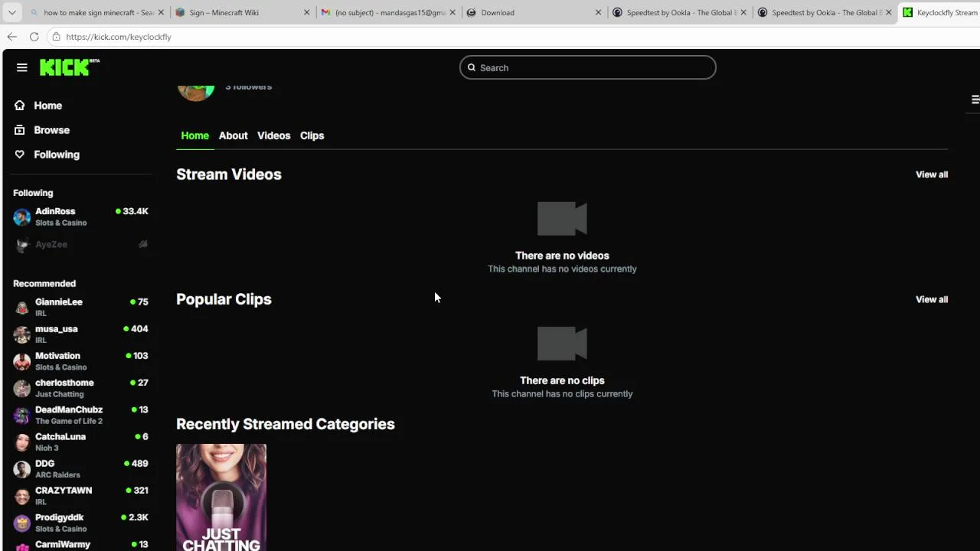Open the channel Clips tab
This screenshot has height=551, width=980.
312,135
